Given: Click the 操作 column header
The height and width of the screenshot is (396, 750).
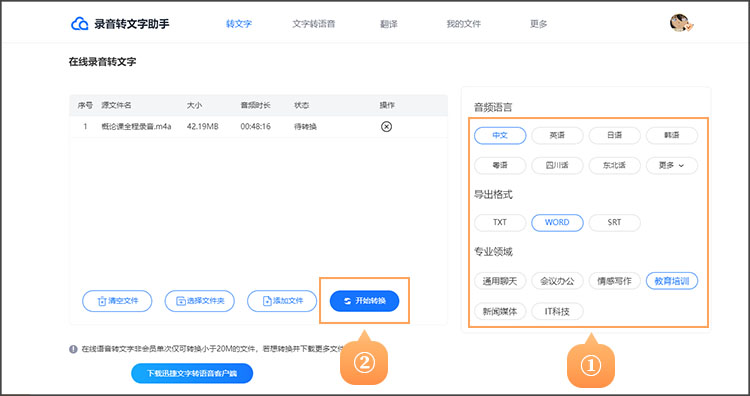Looking at the screenshot, I should [x=387, y=105].
